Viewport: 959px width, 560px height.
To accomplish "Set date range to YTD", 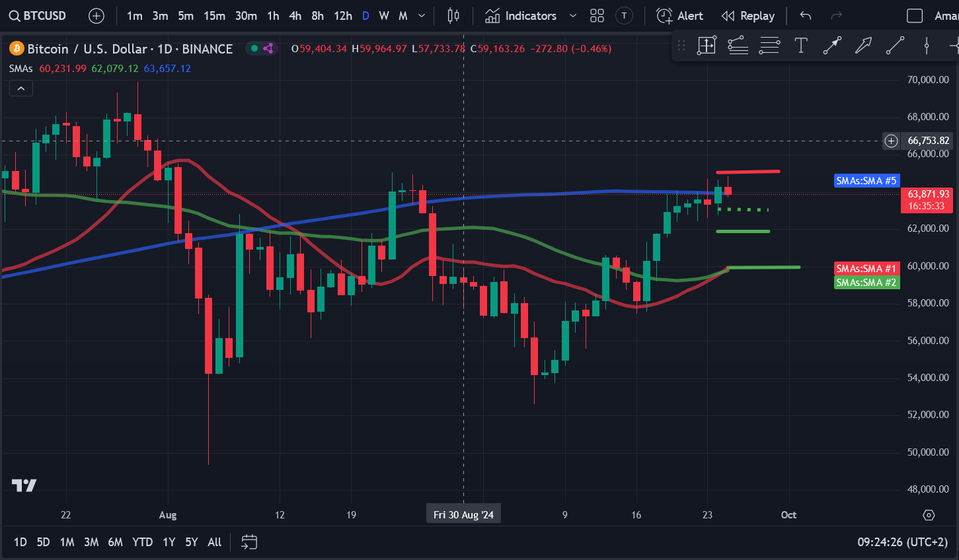I will coord(142,542).
